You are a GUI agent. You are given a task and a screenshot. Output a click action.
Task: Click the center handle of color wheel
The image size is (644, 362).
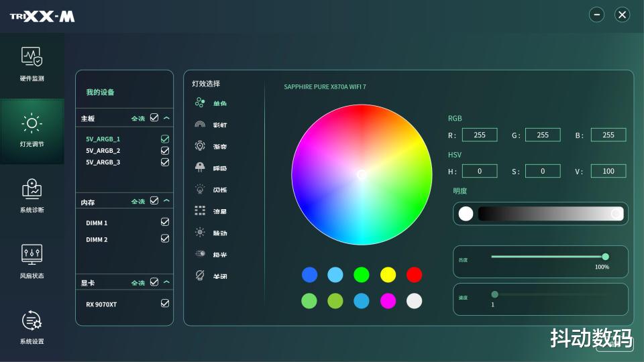pos(362,175)
